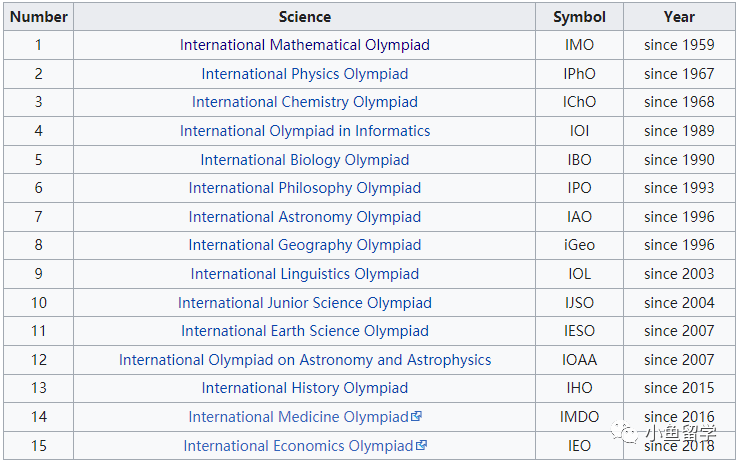Screen dimensions: 740x465
Task: Open International Olympiad in Informatics link
Action: [305, 131]
